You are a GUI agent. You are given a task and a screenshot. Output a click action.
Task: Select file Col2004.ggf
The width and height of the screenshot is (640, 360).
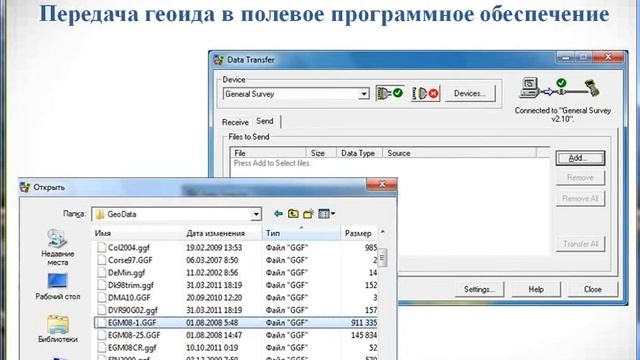click(x=129, y=248)
